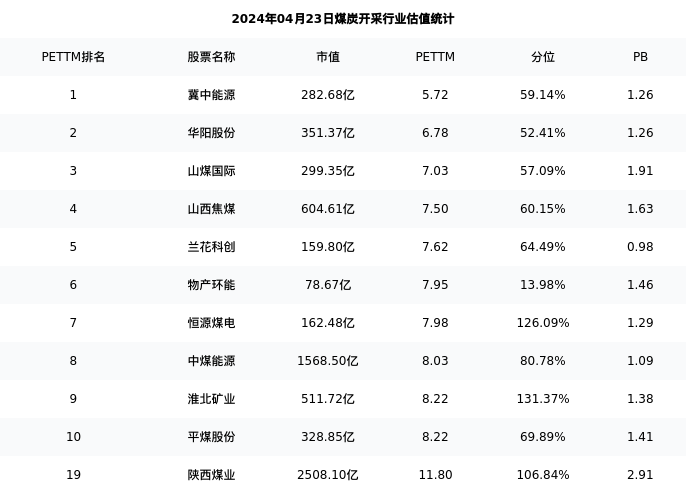
Task: Select the market cap value 1568.50亿
Action: (x=328, y=361)
